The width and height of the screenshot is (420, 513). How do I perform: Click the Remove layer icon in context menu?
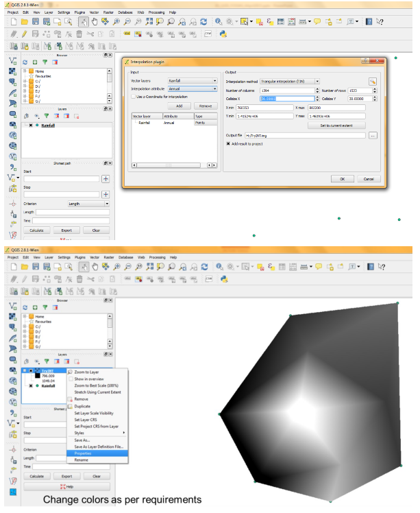(x=69, y=399)
